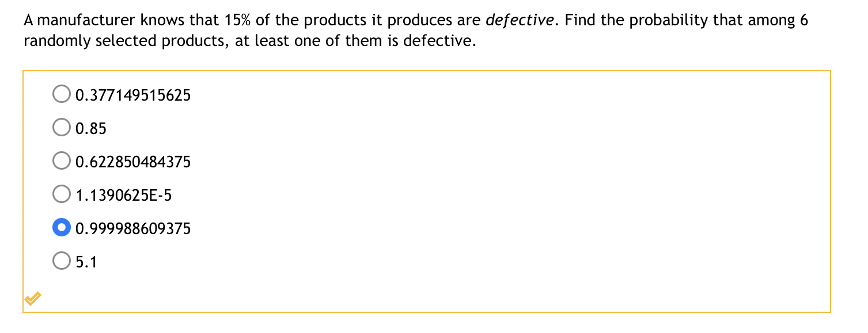
Task: Click the radio circle beside 0.85
Action: [x=62, y=127]
